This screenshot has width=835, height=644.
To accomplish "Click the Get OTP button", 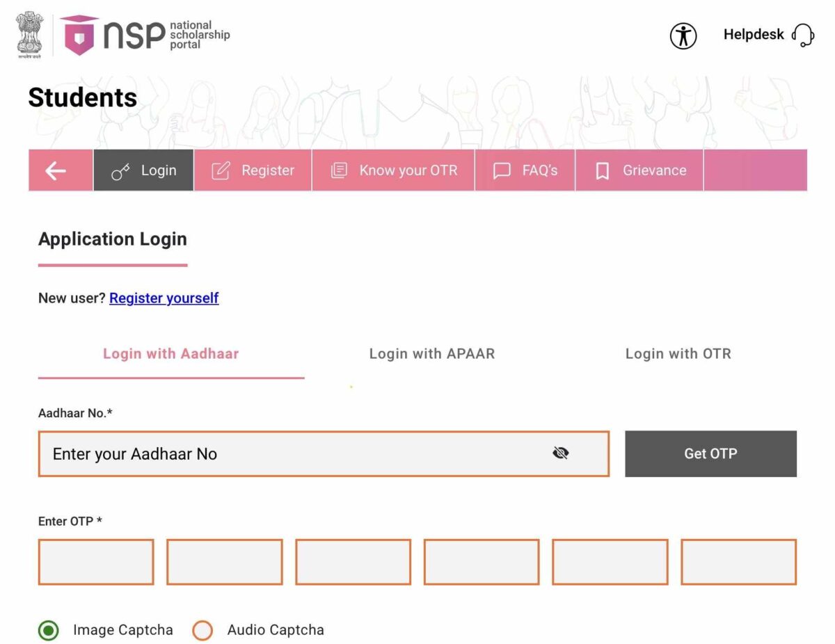I will pos(710,453).
